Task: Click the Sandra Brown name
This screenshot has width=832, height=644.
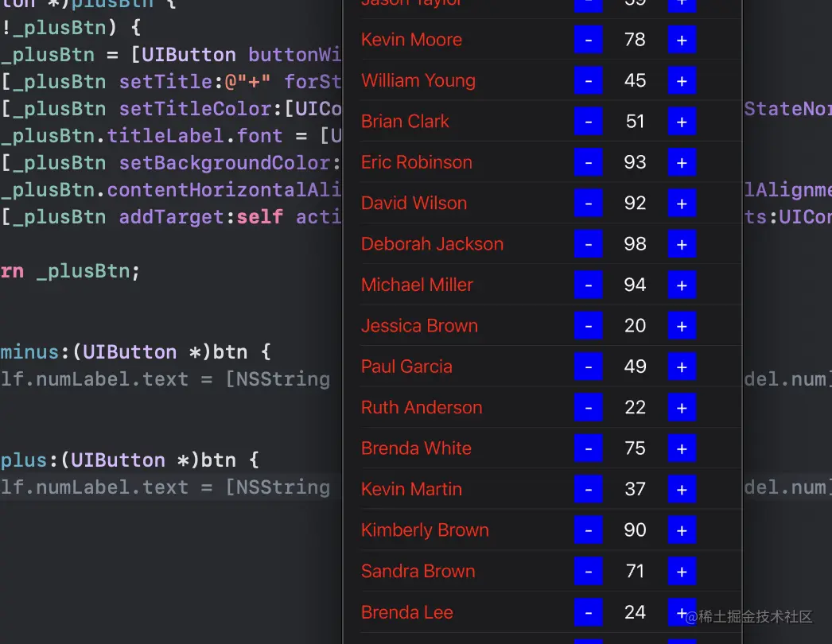Action: [418, 572]
